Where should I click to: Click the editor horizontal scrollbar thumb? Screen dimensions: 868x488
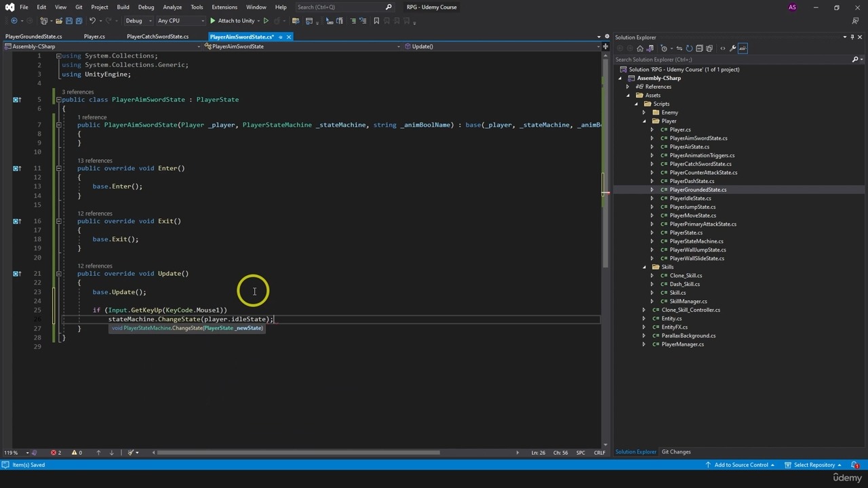pos(298,453)
